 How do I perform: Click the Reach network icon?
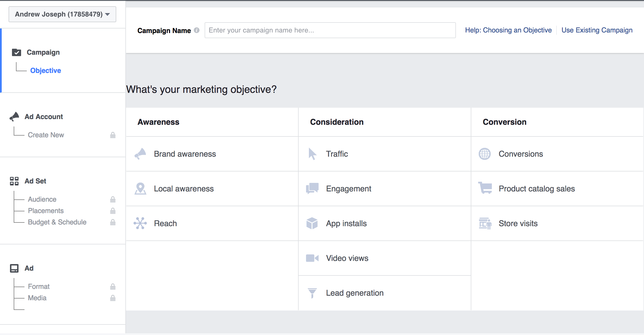140,223
